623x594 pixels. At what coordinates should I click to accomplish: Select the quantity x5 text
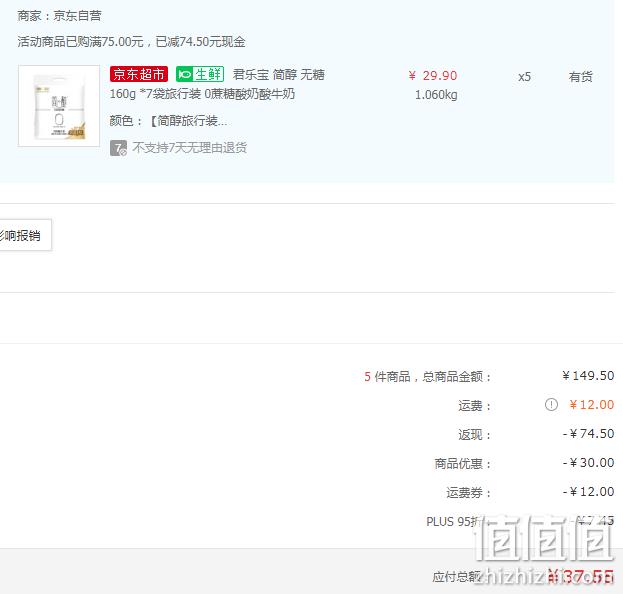click(524, 77)
